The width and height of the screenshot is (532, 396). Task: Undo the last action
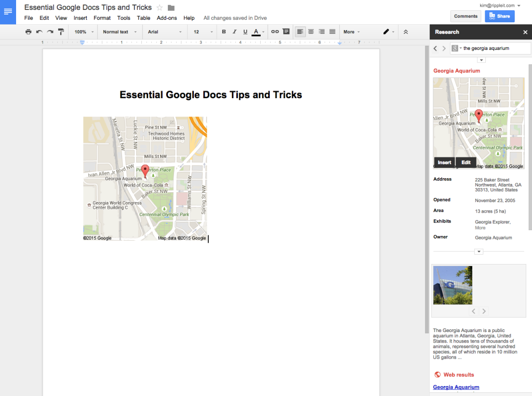[39, 32]
